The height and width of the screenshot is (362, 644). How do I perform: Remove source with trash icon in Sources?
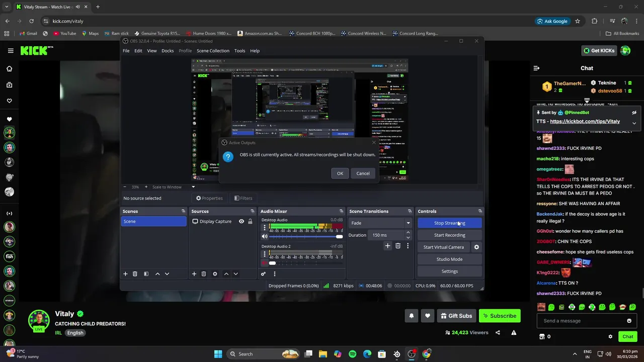click(x=204, y=274)
